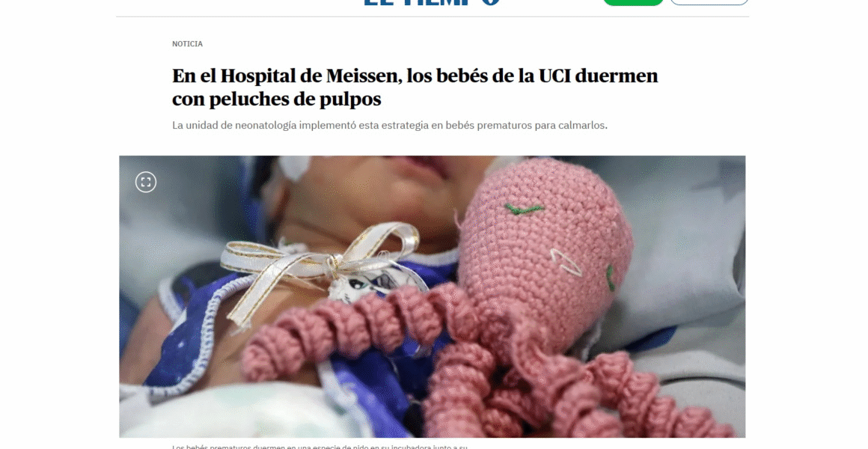The height and width of the screenshot is (449, 868).
Task: Click the header's horizontal divider line
Action: tap(433, 16)
